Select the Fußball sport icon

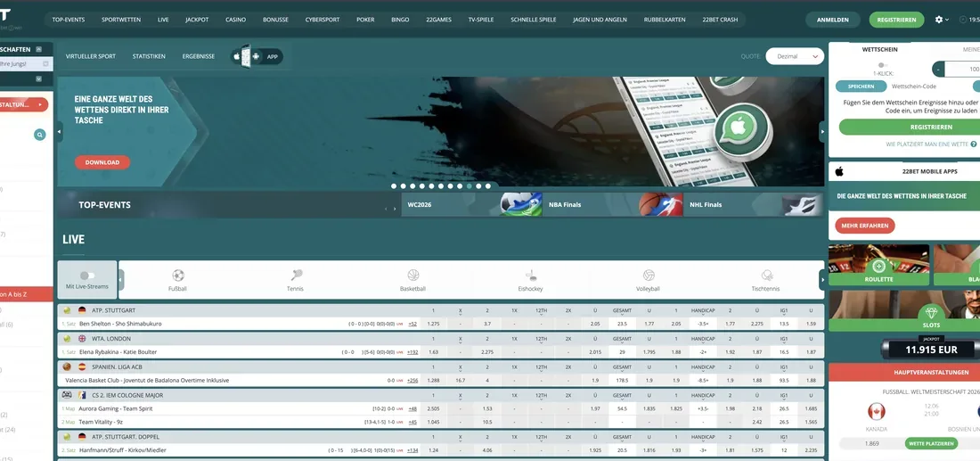pyautogui.click(x=178, y=276)
